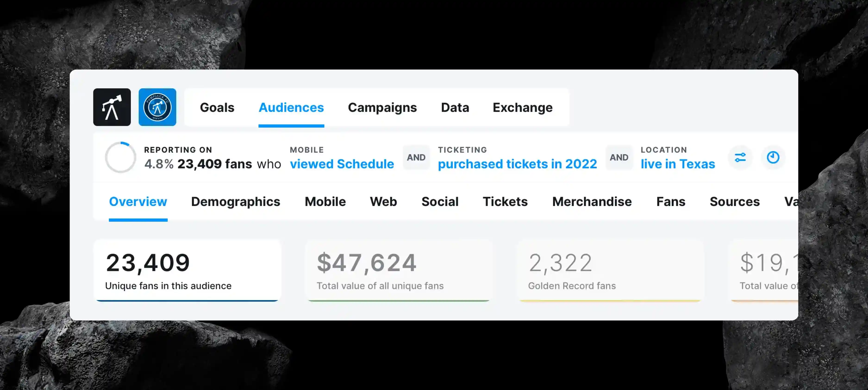Select the Golden Record fans card
This screenshot has height=390, width=868.
610,270
